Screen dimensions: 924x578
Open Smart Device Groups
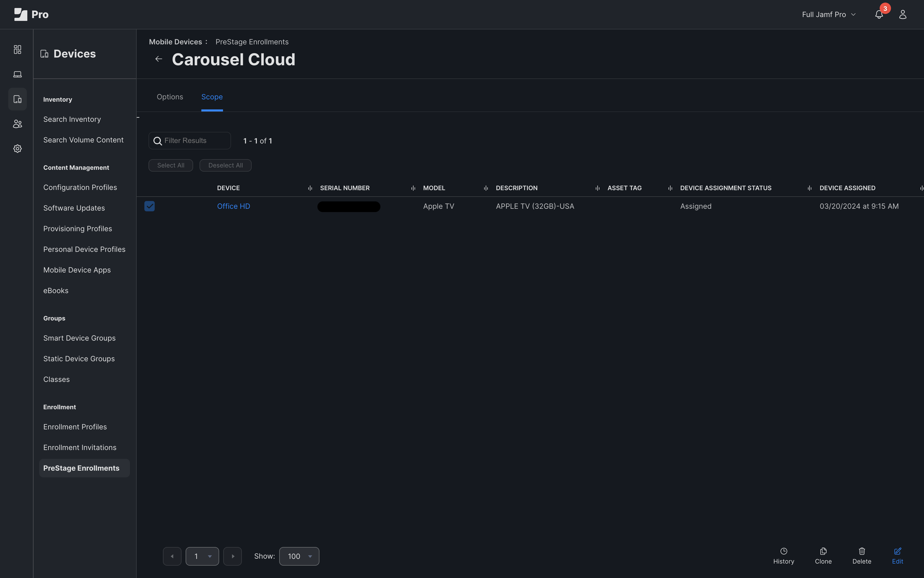[79, 338]
